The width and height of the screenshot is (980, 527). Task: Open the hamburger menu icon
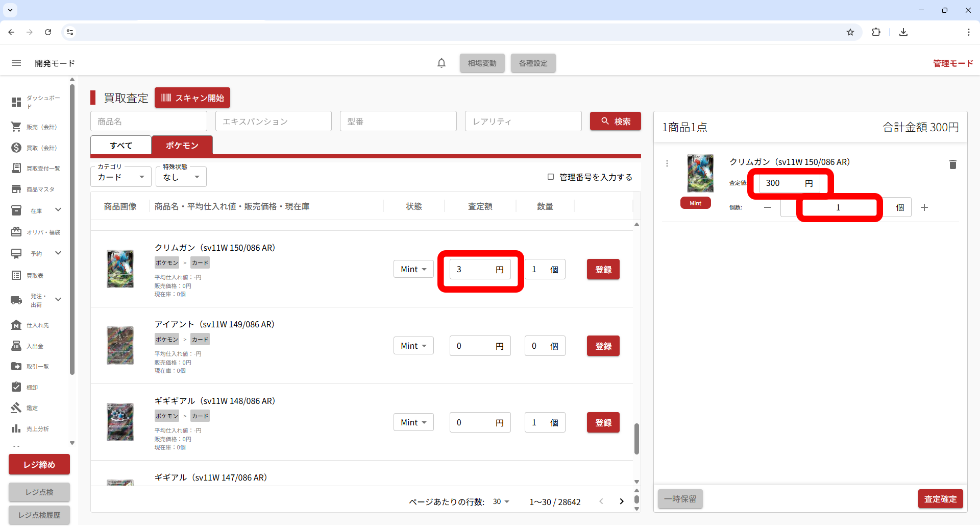(16, 63)
